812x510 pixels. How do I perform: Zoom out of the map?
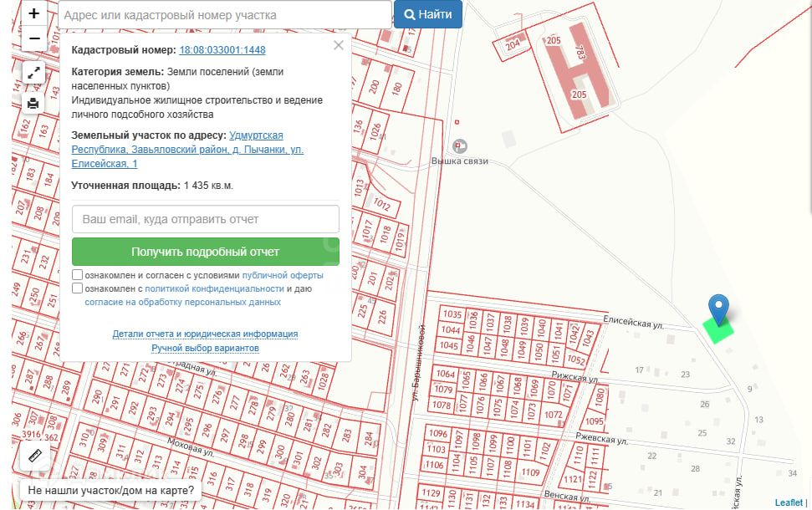tap(34, 38)
